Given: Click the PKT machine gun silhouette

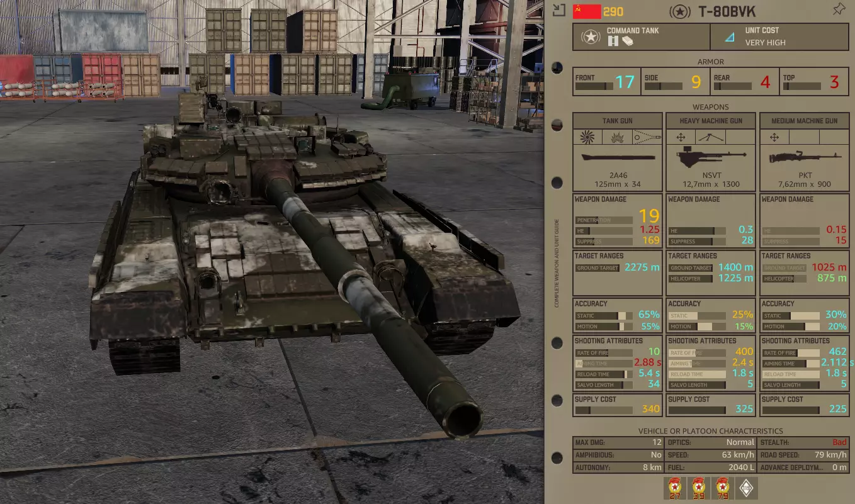Looking at the screenshot, I should [805, 157].
